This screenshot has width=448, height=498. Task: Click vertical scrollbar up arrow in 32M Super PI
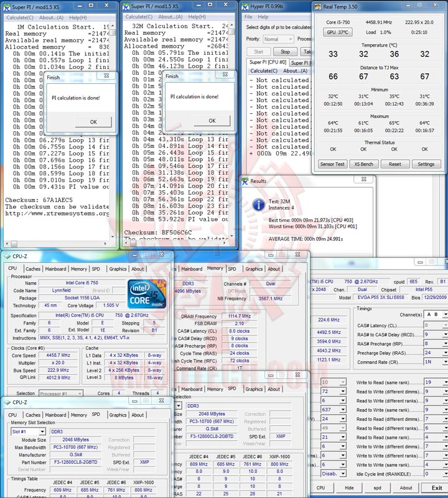coord(232,25)
